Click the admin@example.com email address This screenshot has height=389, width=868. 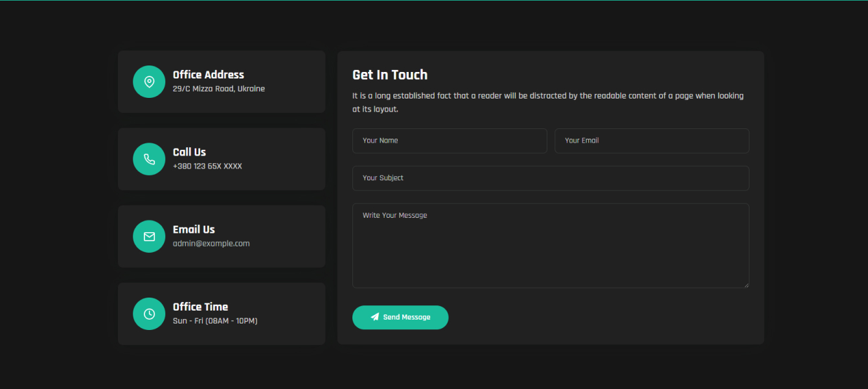[x=211, y=244]
